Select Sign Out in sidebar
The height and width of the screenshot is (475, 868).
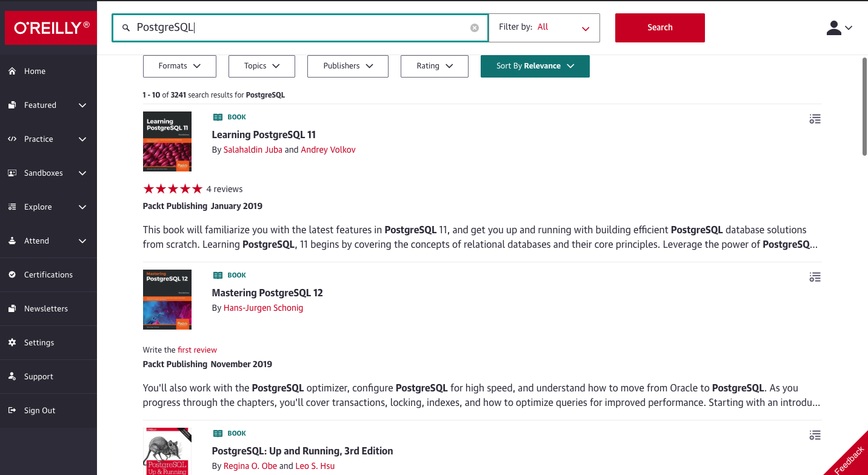[x=40, y=410]
